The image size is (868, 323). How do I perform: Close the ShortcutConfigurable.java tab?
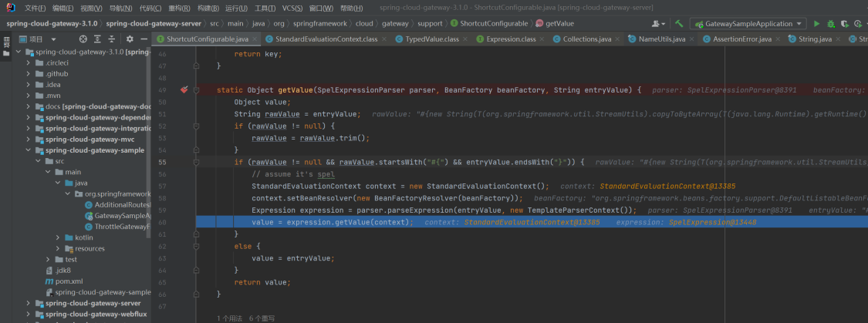(x=255, y=39)
